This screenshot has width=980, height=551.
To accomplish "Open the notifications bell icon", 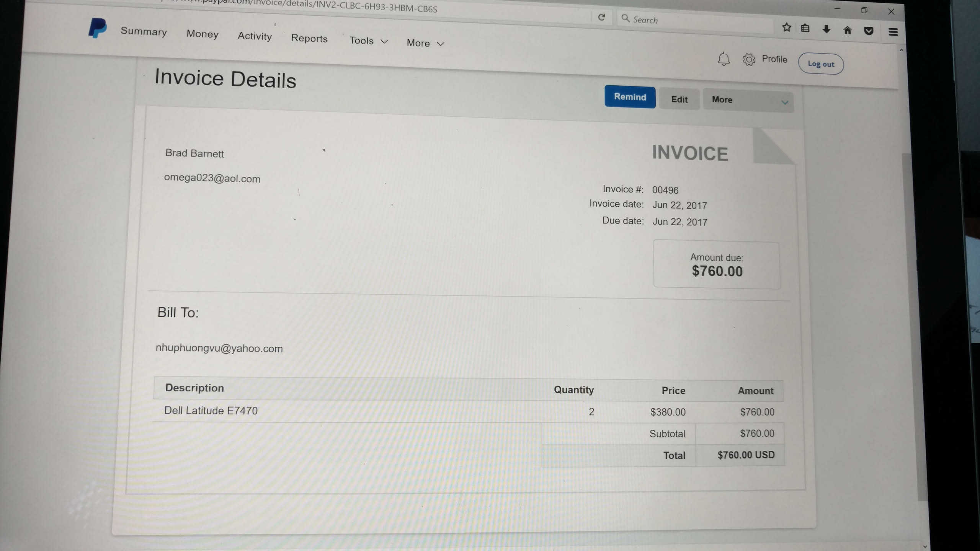I will point(723,59).
